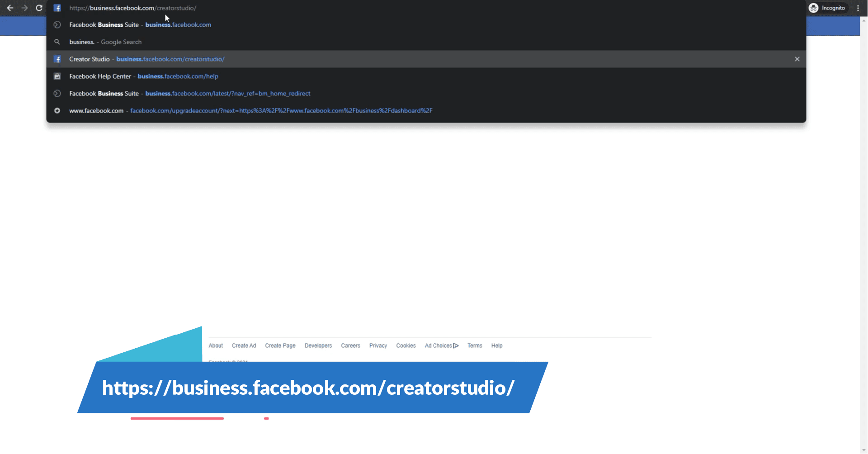
Task: Reload the current page
Action: (39, 8)
